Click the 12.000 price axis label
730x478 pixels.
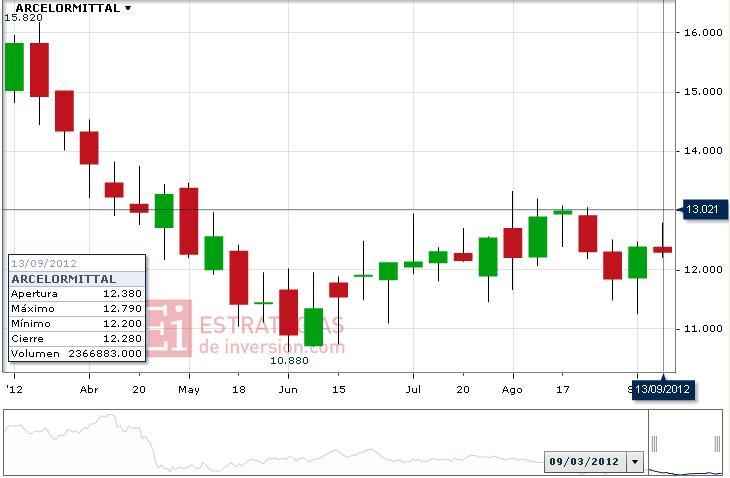pyautogui.click(x=703, y=269)
